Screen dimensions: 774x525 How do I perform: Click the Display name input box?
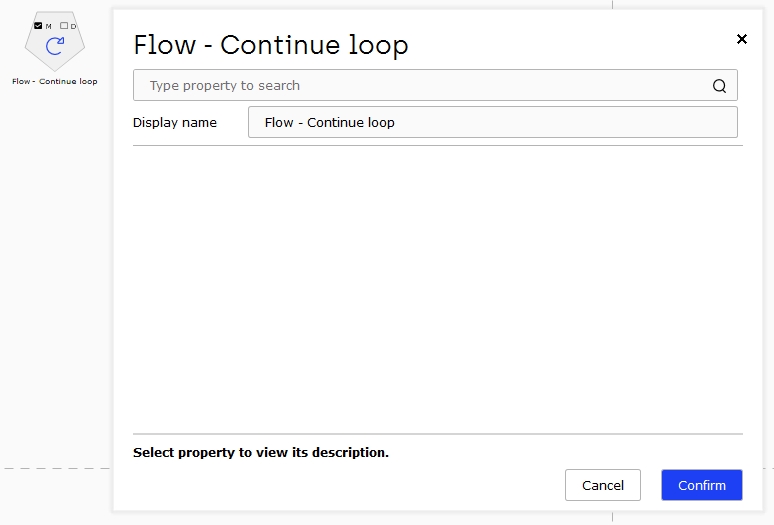(x=493, y=122)
